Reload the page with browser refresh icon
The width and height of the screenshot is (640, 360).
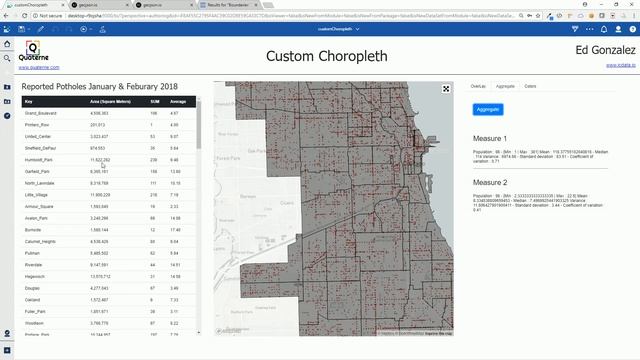click(x=24, y=16)
